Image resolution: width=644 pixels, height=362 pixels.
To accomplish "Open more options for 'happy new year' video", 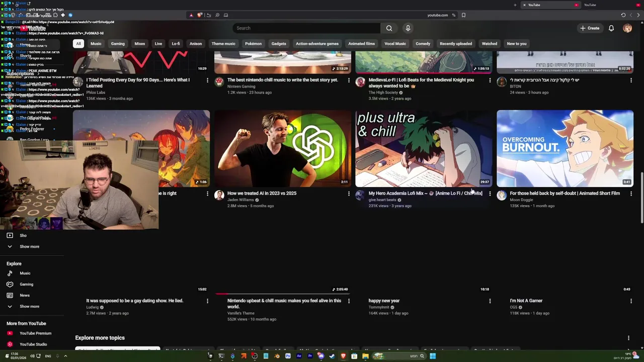I will (x=490, y=301).
